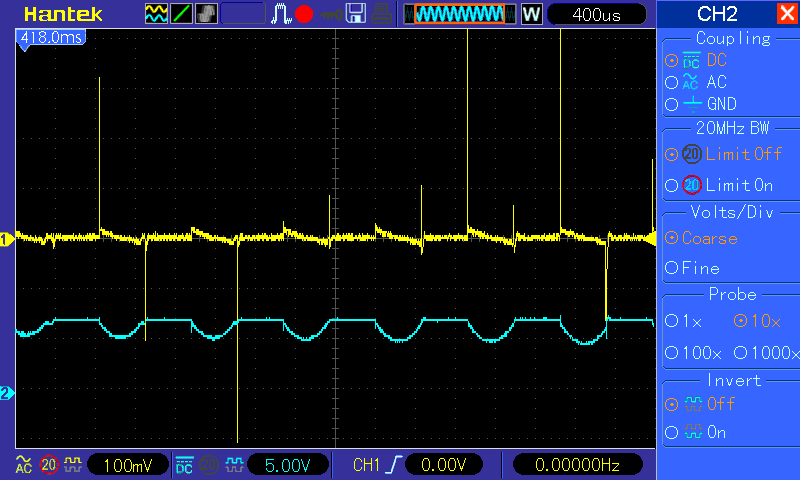
Task: Click the 0.00V trigger level readout
Action: pyautogui.click(x=444, y=465)
